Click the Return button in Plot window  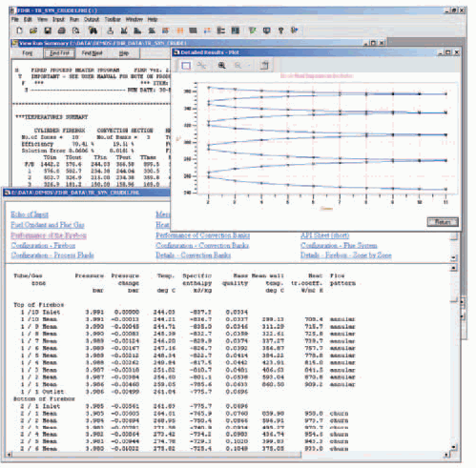coord(443,222)
